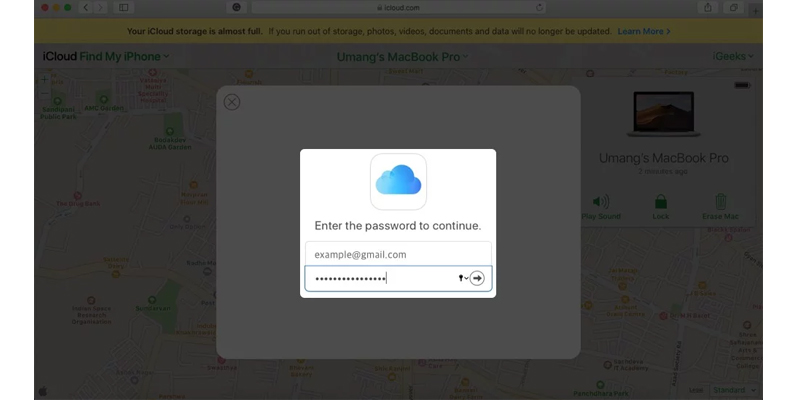
Task: Click 'Your iCloud storage is almost full.' text
Action: (195, 32)
